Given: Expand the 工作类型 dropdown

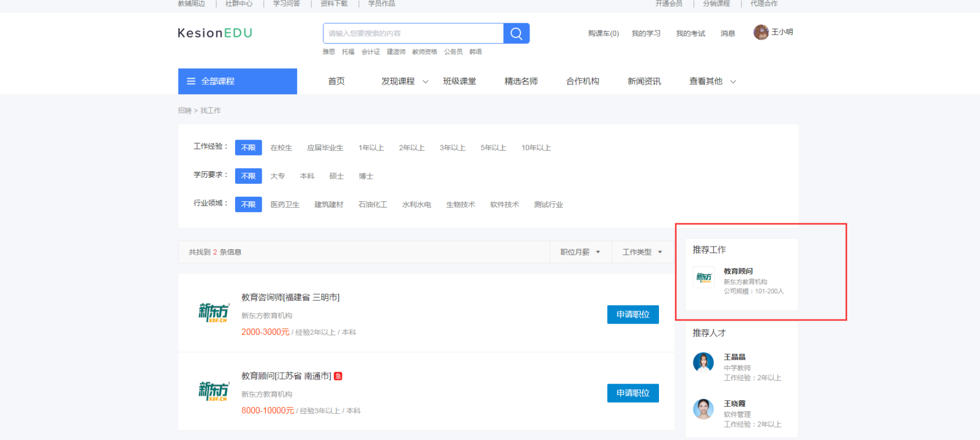Looking at the screenshot, I should (642, 252).
